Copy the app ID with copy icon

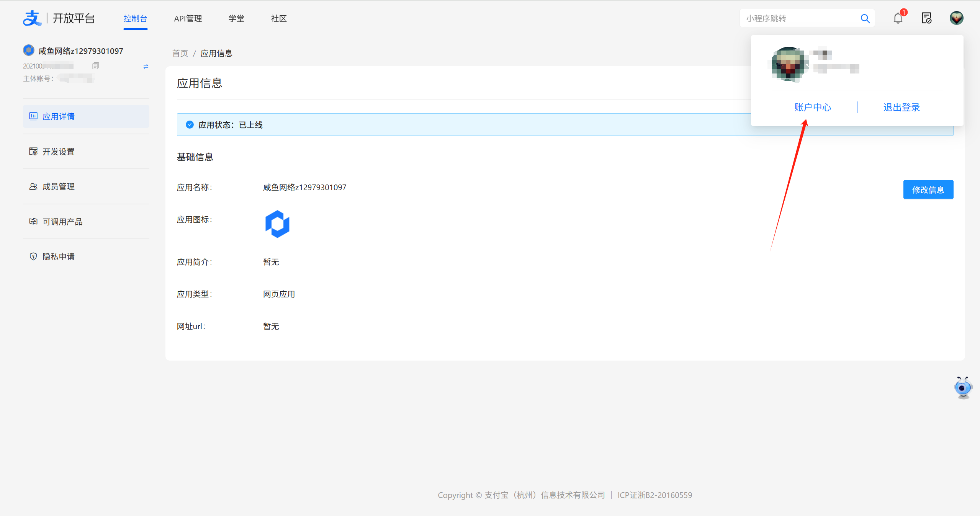(96, 66)
